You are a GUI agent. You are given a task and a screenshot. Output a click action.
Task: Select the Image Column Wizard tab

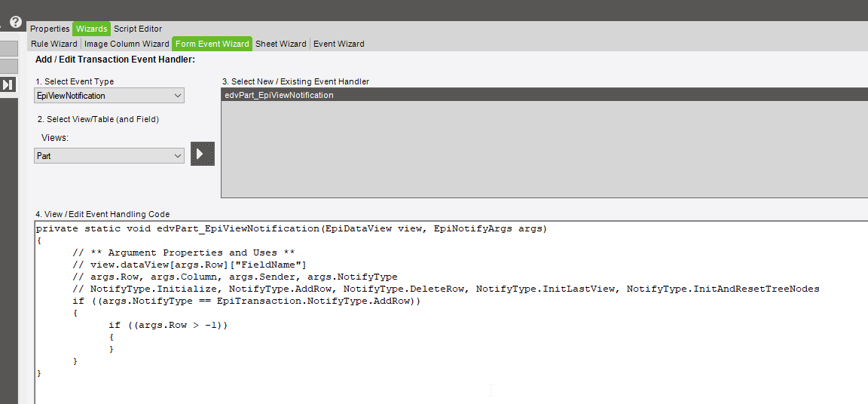[x=127, y=44]
